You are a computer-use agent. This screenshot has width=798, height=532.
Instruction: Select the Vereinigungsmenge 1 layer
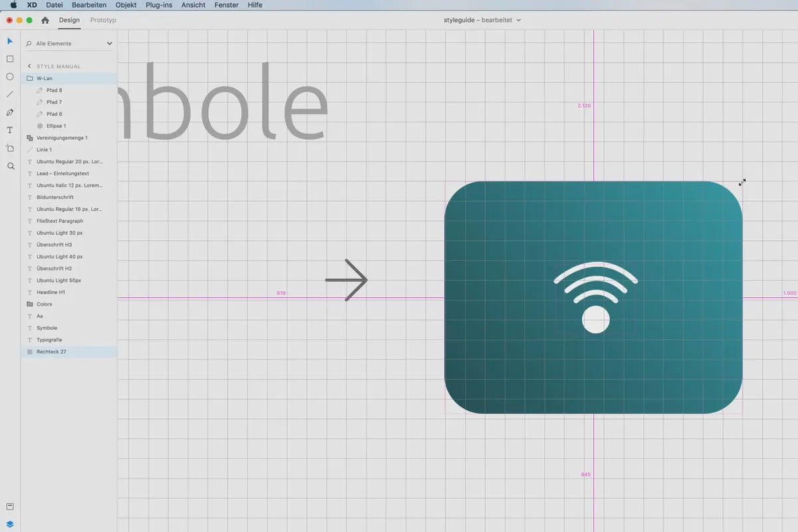click(x=69, y=138)
